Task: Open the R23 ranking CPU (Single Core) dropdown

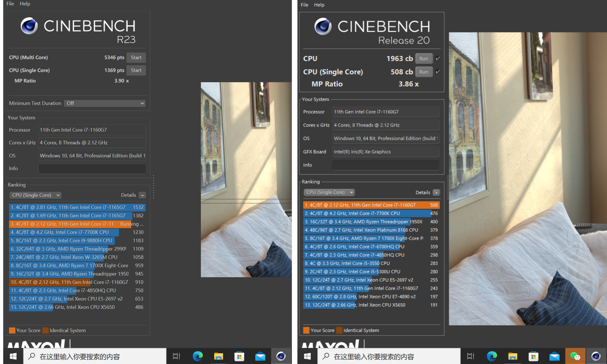Action: pyautogui.click(x=36, y=195)
